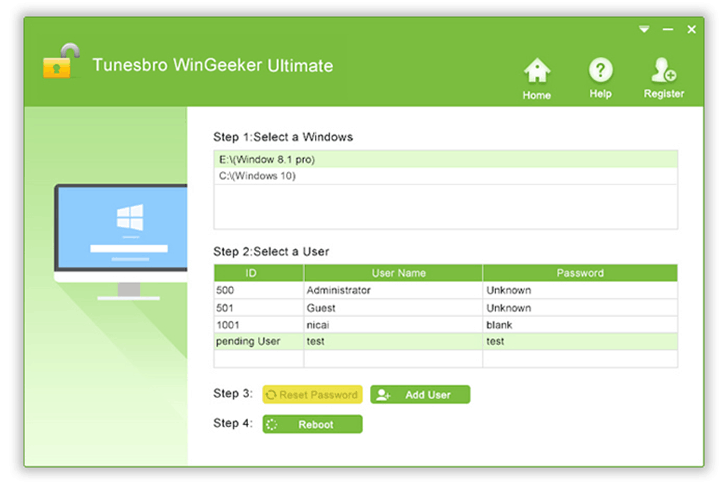Select the nicai user row

(x=445, y=325)
